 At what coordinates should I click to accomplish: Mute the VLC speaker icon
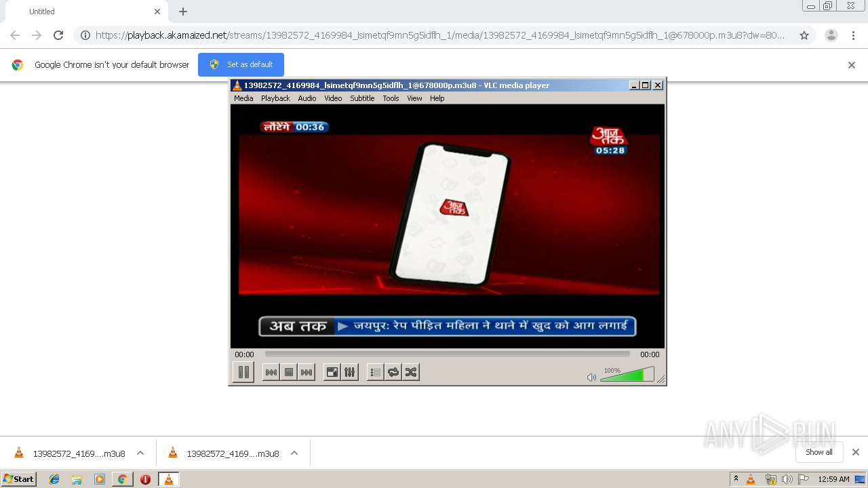pyautogui.click(x=591, y=377)
